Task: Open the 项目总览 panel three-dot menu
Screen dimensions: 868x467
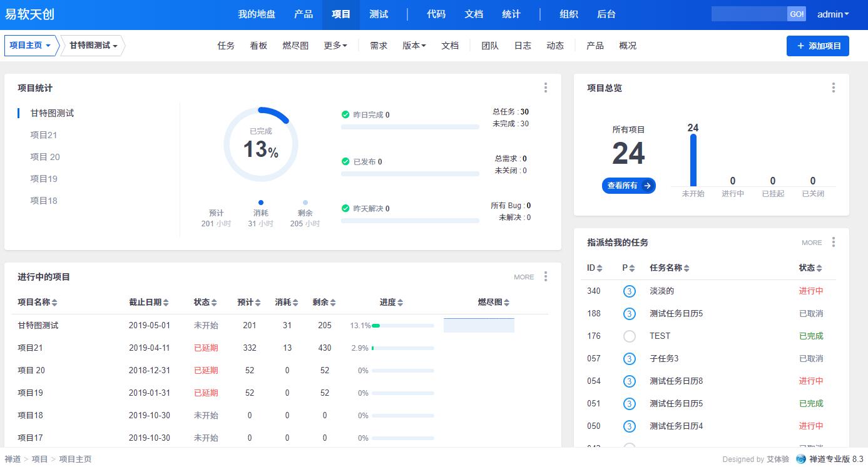Action: (x=833, y=88)
